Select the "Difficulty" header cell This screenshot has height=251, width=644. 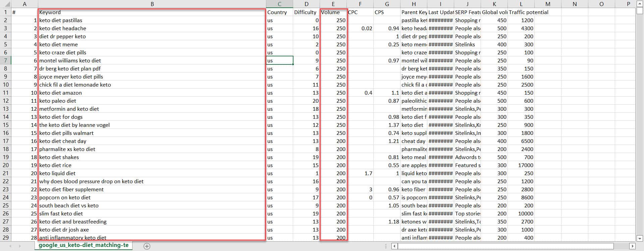[x=306, y=12]
